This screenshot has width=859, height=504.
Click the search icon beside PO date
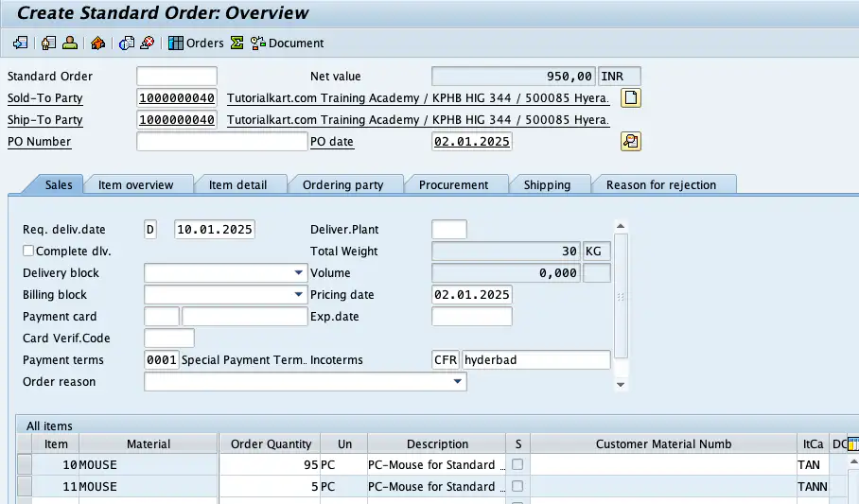click(631, 141)
